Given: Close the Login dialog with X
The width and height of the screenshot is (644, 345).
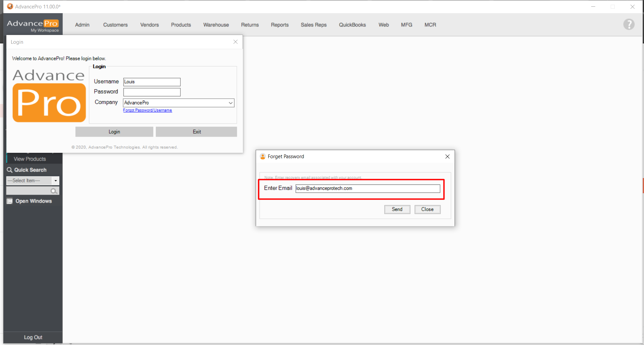Looking at the screenshot, I should (236, 42).
